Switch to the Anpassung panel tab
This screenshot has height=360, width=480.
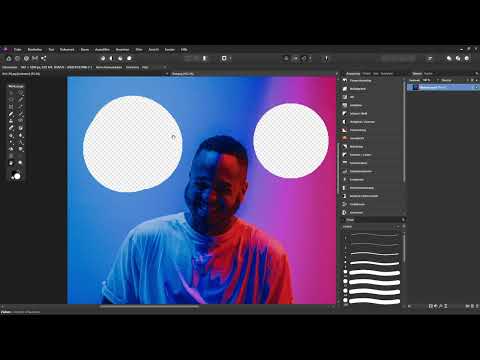coord(353,74)
